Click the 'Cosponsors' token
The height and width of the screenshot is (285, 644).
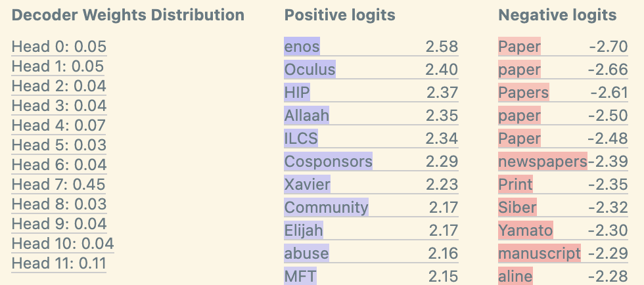tap(328, 162)
